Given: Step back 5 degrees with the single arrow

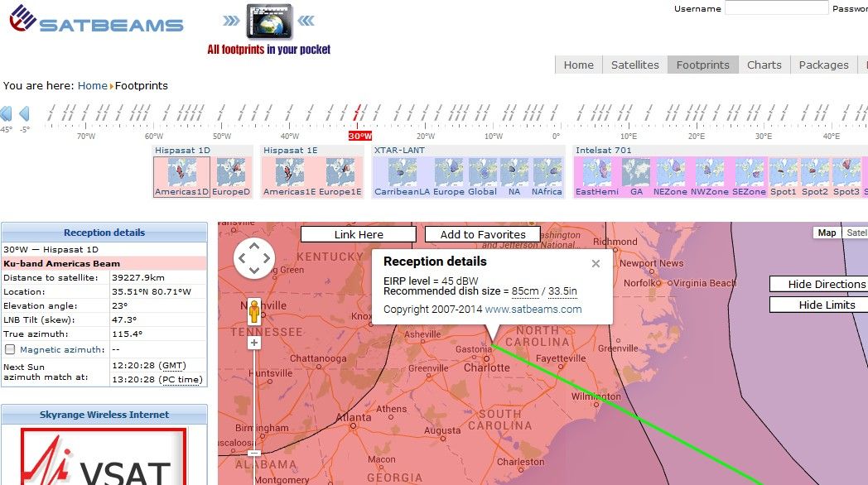Looking at the screenshot, I should (x=24, y=113).
